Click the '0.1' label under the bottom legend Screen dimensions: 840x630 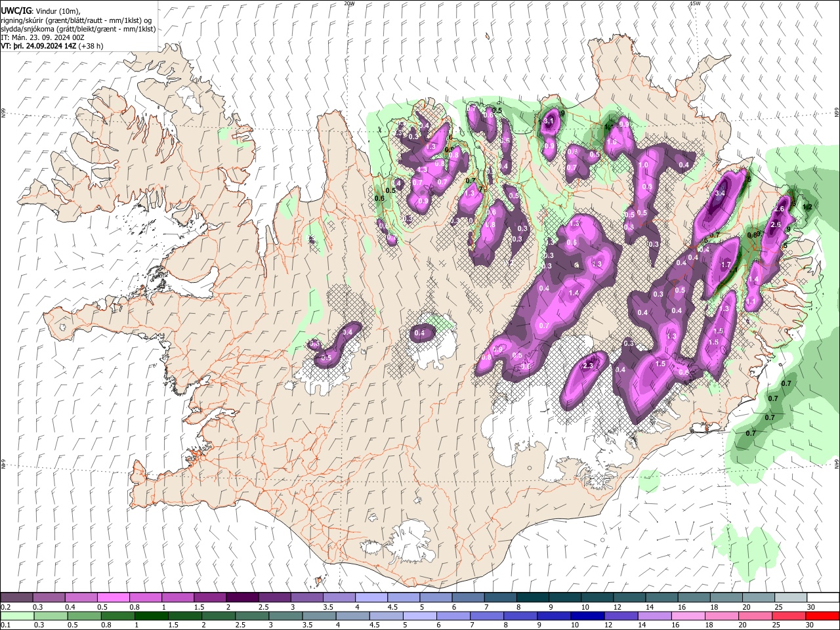tap(6, 625)
